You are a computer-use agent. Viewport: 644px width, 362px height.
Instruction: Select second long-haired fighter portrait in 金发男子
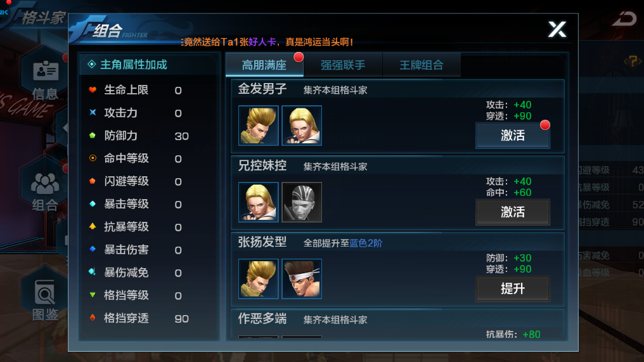pos(302,126)
